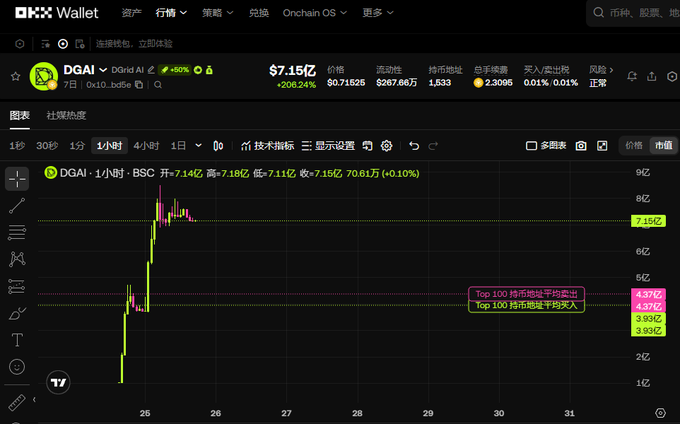The image size is (680, 424).
Task: Select the trend line drawing tool
Action: point(17,206)
